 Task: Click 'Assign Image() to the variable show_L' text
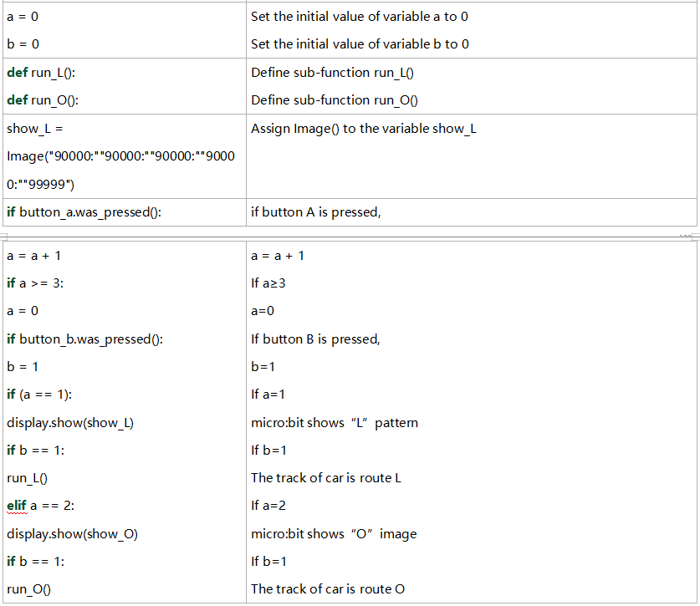click(x=364, y=129)
